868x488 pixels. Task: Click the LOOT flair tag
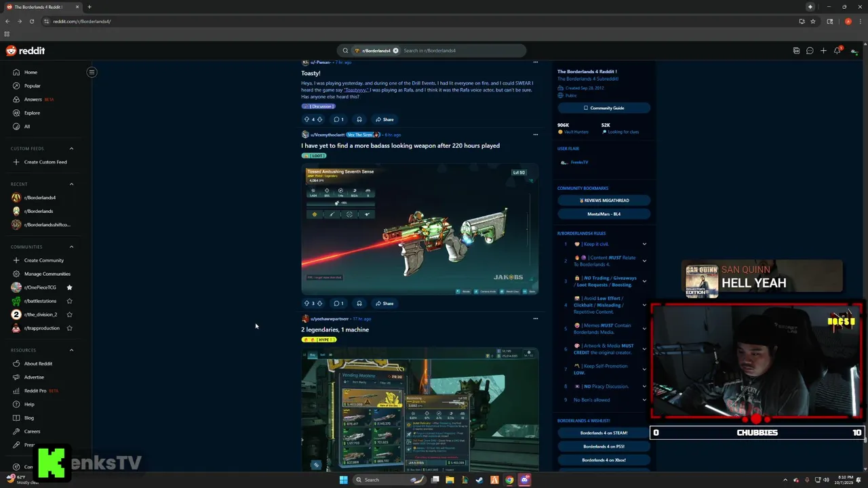pos(314,156)
